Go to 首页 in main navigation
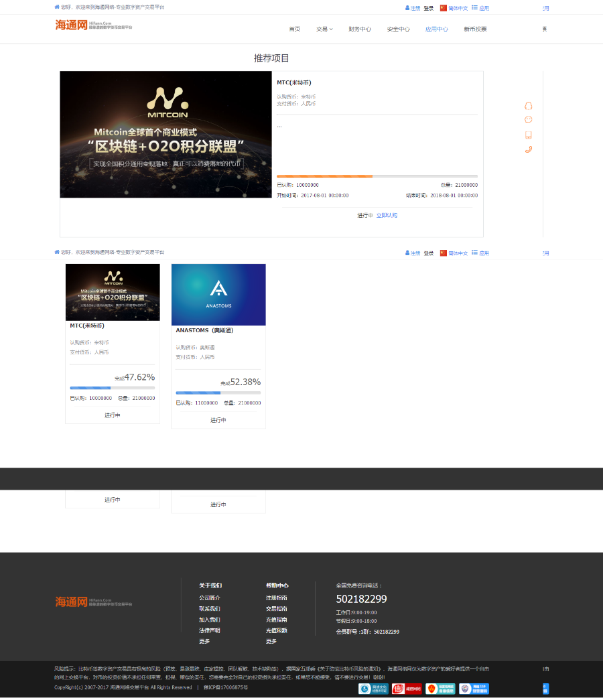603x700 pixels. [x=295, y=29]
